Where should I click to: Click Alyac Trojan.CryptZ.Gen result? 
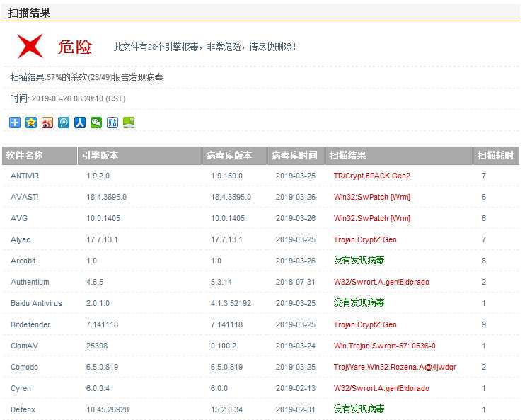(365, 239)
